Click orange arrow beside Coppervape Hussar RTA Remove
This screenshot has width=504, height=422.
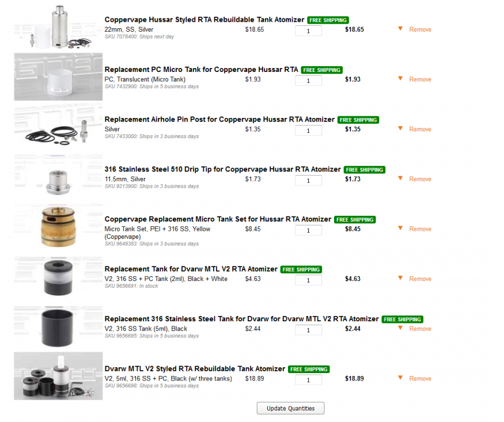pyautogui.click(x=400, y=29)
